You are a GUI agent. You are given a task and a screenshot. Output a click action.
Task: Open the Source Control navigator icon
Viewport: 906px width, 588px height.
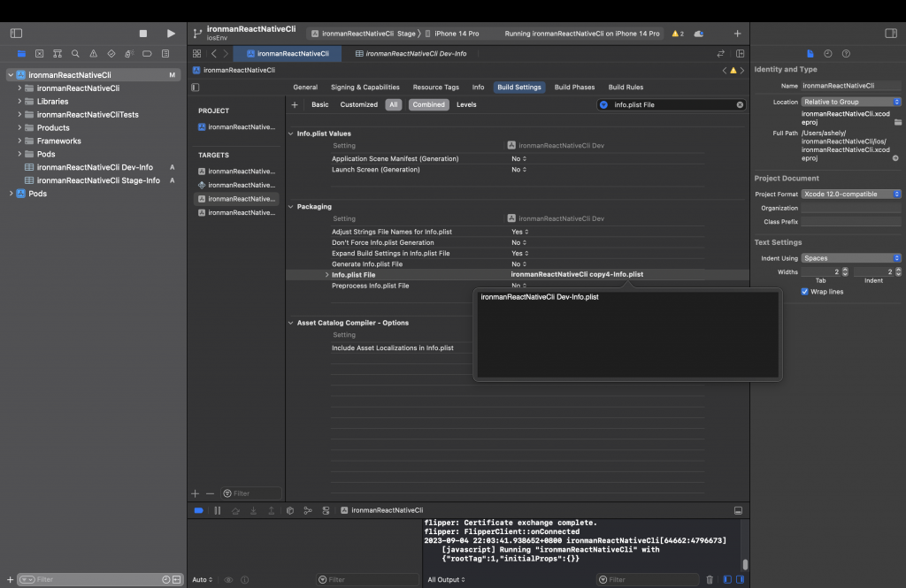(x=40, y=54)
